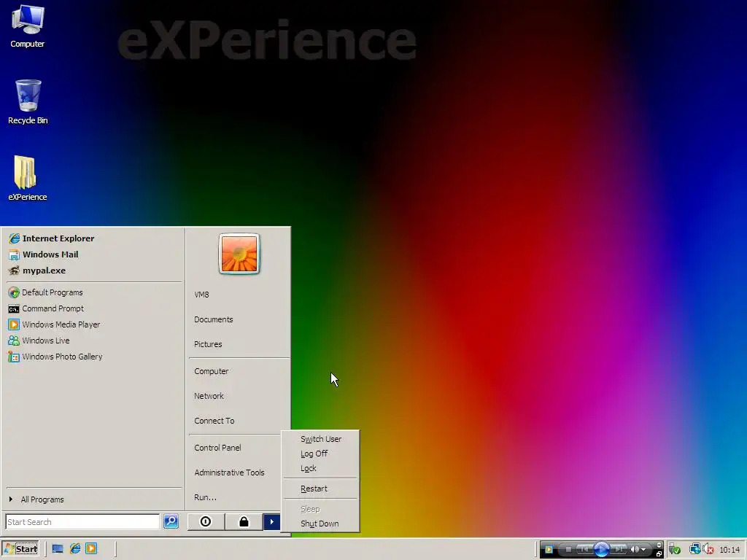747x560 pixels.
Task: Launch Command Prompt
Action: tap(46, 308)
